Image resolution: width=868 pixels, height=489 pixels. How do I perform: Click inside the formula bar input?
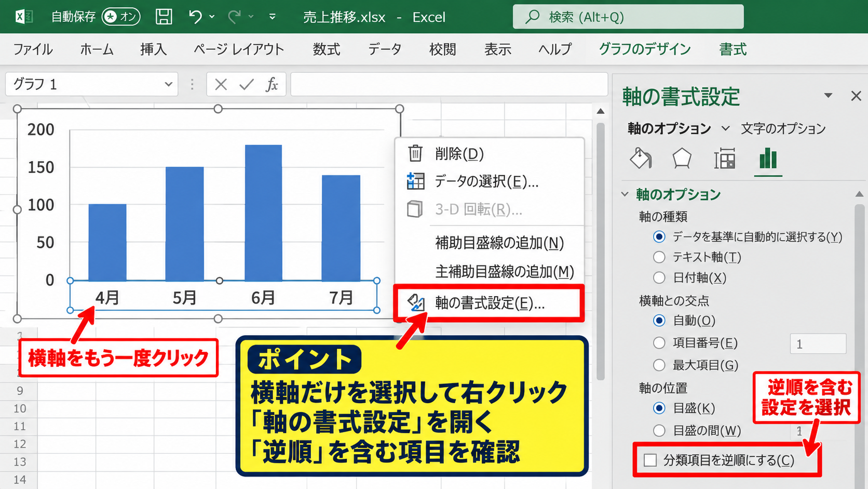(x=449, y=84)
